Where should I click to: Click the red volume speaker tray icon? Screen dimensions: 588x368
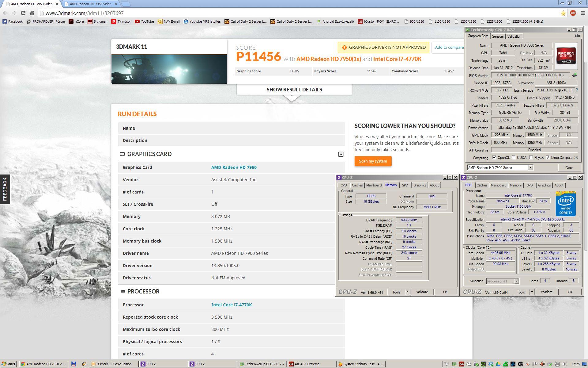542,364
